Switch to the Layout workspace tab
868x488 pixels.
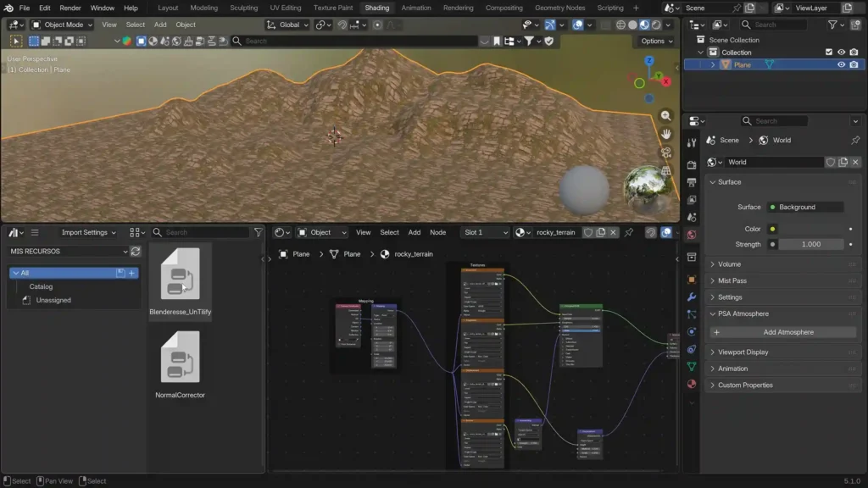tap(168, 8)
